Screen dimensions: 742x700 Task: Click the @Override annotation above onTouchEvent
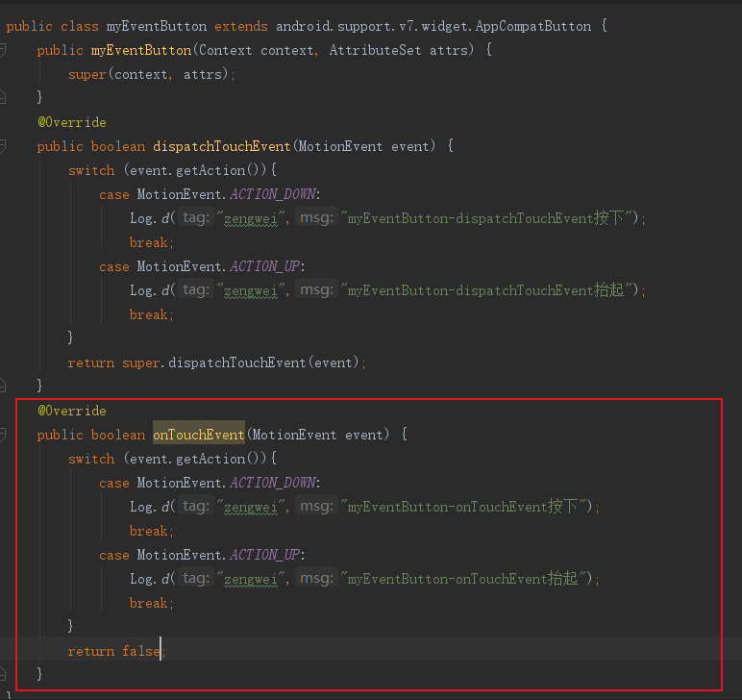[x=71, y=411]
